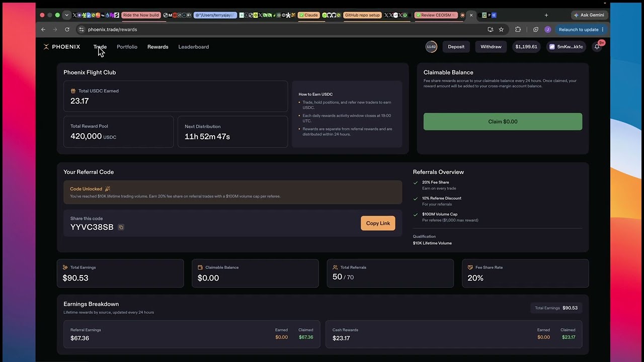Reload the page with the refresh icon
The width and height of the screenshot is (644, 362).
click(x=67, y=30)
